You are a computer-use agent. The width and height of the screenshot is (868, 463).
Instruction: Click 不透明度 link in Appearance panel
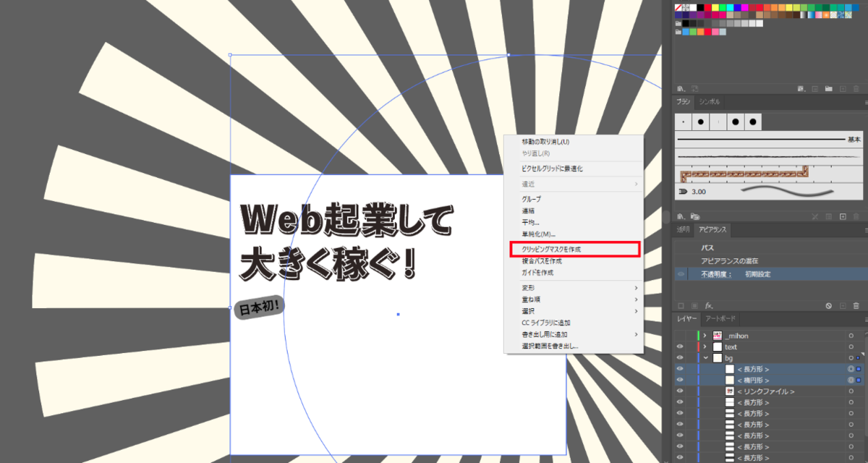(x=715, y=274)
